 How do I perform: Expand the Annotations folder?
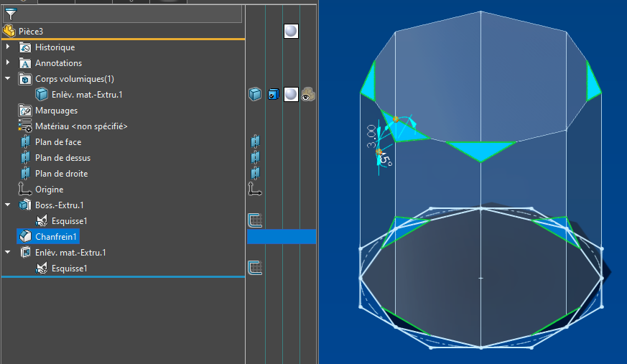[x=8, y=62]
